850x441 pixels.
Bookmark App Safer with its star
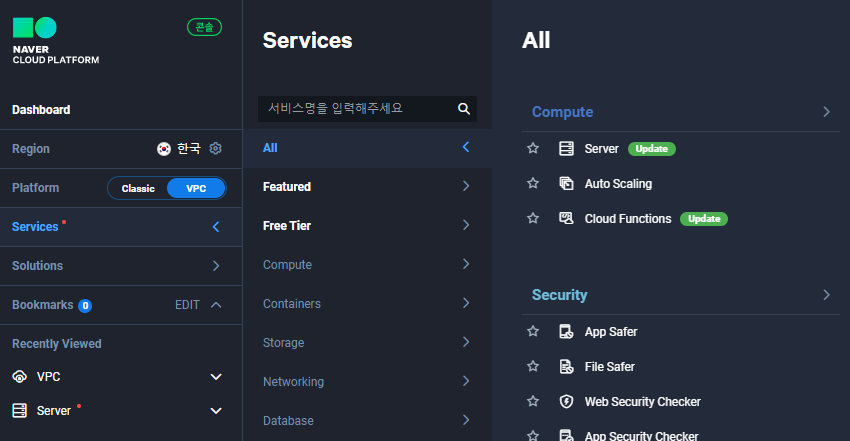tap(533, 331)
